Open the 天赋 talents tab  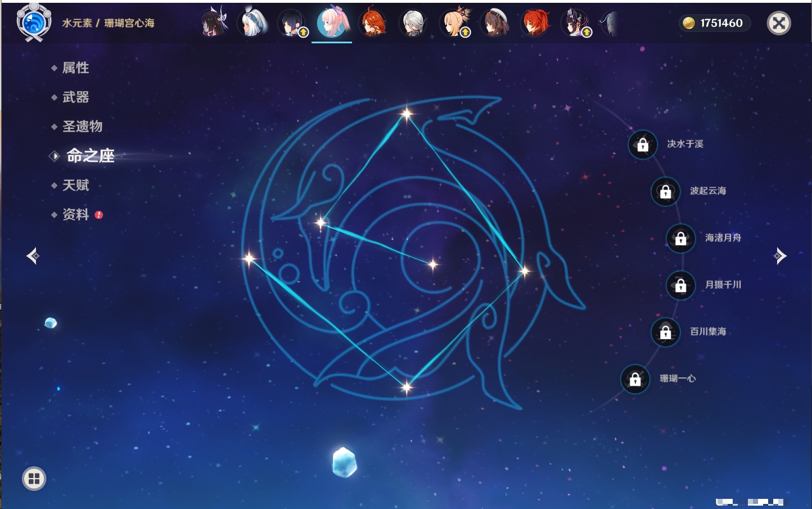tap(75, 185)
